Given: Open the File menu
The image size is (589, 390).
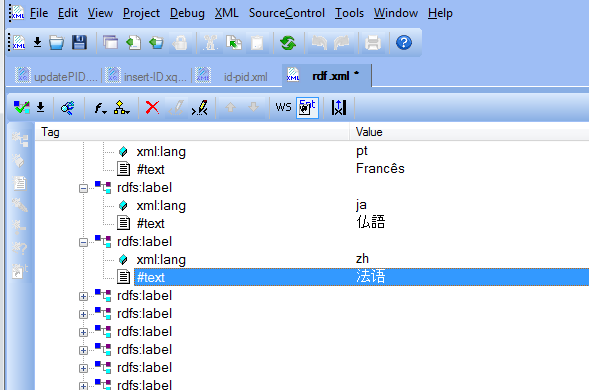Looking at the screenshot, I should coord(39,13).
